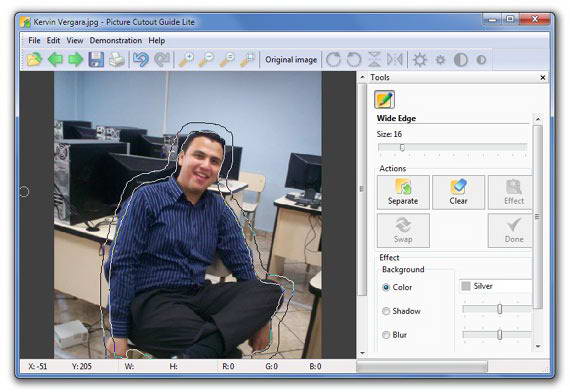Go to previous image with green left arrow

point(55,60)
